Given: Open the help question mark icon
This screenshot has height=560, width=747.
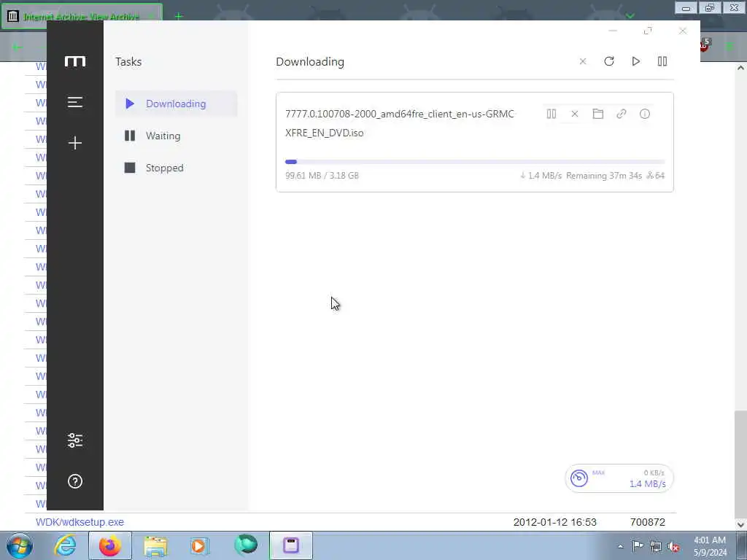Looking at the screenshot, I should [x=75, y=481].
